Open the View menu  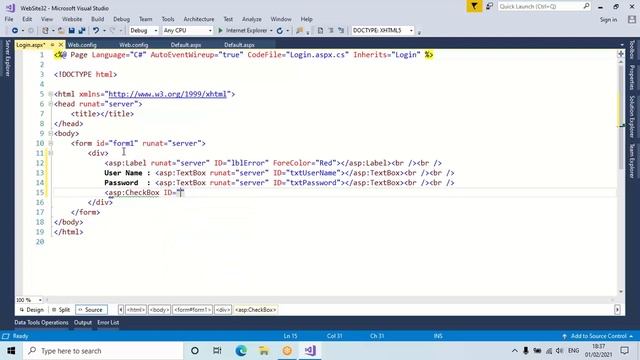[47, 19]
